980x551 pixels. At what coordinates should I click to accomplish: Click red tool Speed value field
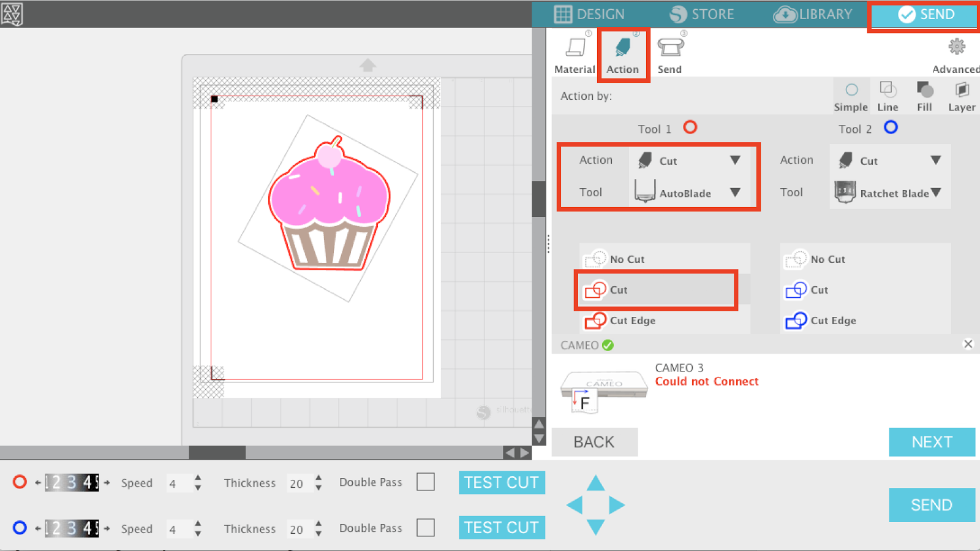tap(179, 483)
